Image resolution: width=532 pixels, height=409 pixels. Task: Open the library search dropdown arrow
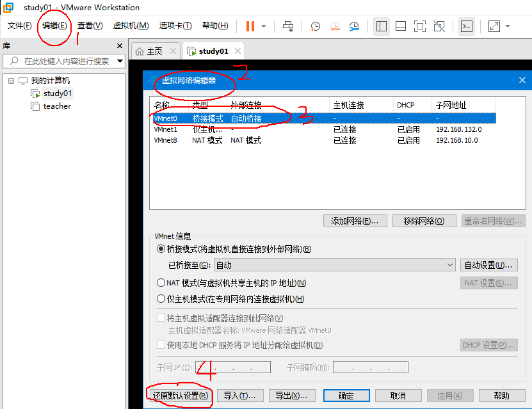(120, 61)
